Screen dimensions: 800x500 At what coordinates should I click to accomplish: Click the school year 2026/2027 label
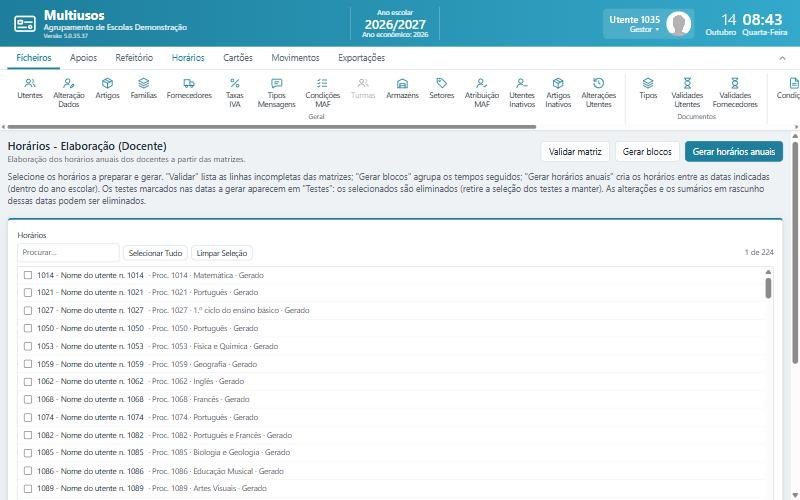[395, 24]
